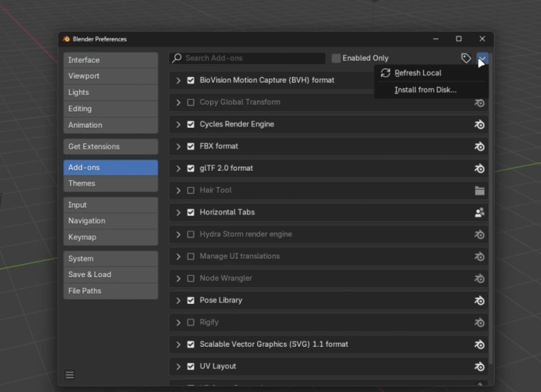
Task: Expand the Hair Tool details
Action: tap(178, 190)
